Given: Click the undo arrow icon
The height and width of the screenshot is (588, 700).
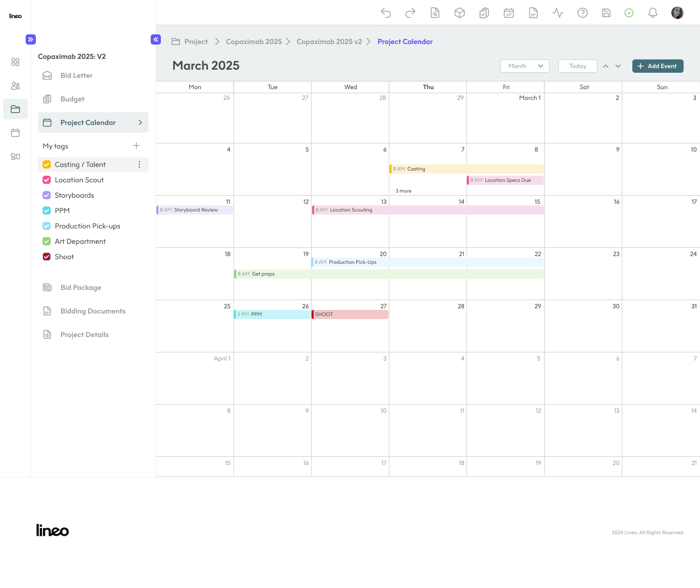Looking at the screenshot, I should click(386, 13).
